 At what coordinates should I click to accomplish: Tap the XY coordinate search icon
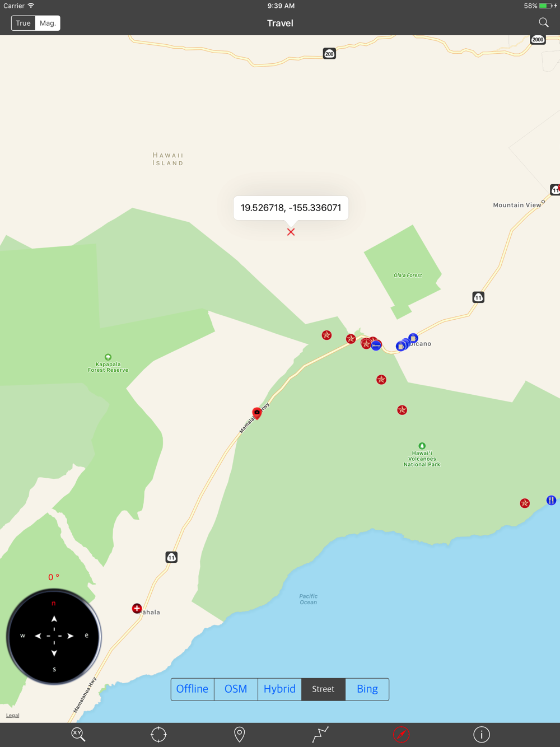point(78,734)
